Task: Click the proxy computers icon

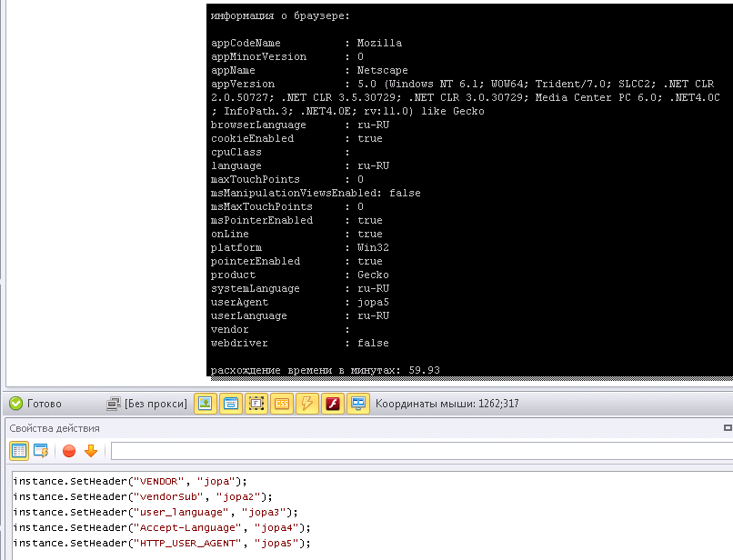Action: (x=113, y=404)
